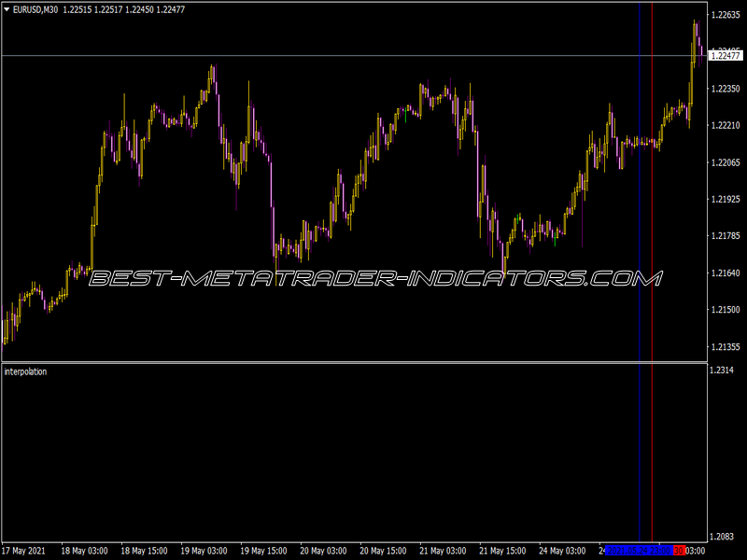747x560 pixels.
Task: Click the 18 May 15:00 time label
Action: pos(144,551)
